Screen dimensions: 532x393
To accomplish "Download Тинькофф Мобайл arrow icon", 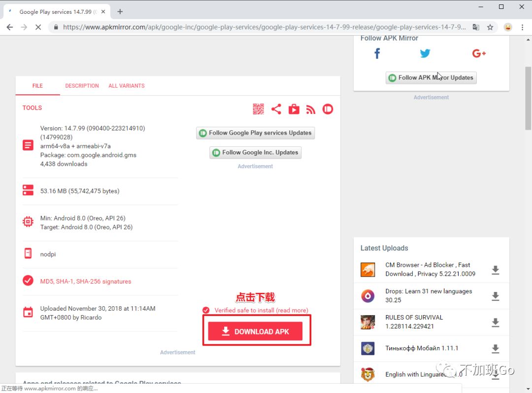I will tap(496, 349).
